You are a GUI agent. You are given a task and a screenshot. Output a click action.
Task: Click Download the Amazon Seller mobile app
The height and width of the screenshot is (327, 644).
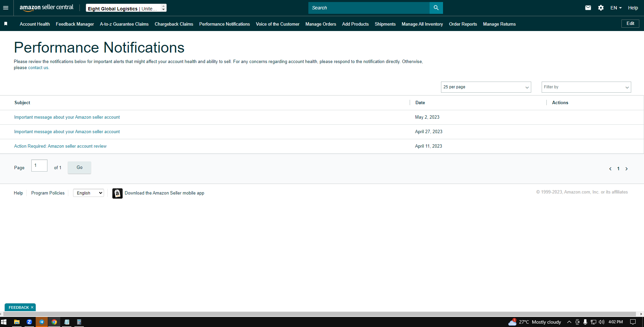(164, 193)
